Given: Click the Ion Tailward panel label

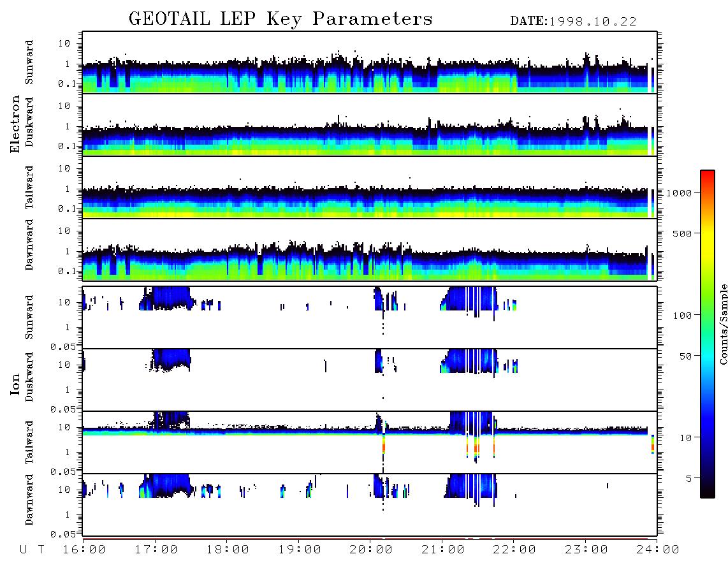Looking at the screenshot, I should pyautogui.click(x=29, y=442).
